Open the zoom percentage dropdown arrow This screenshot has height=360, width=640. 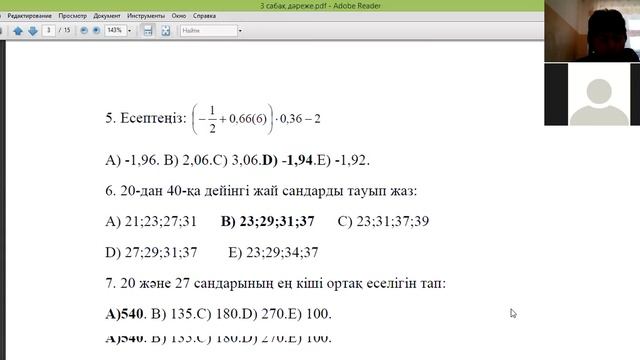tap(129, 31)
